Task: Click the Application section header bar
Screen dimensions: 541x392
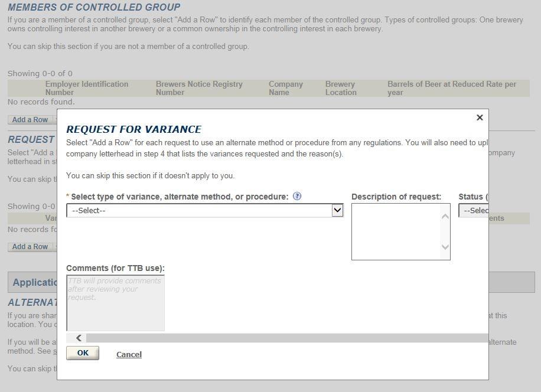Action: point(32,282)
